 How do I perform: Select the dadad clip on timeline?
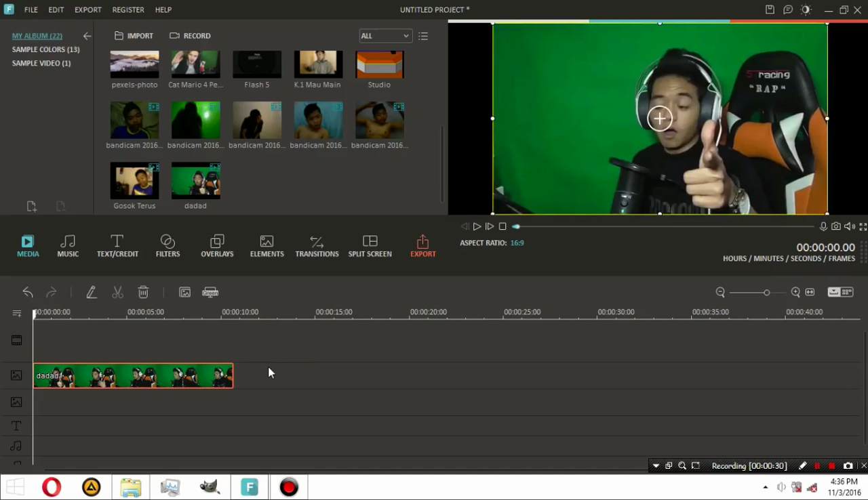133,376
